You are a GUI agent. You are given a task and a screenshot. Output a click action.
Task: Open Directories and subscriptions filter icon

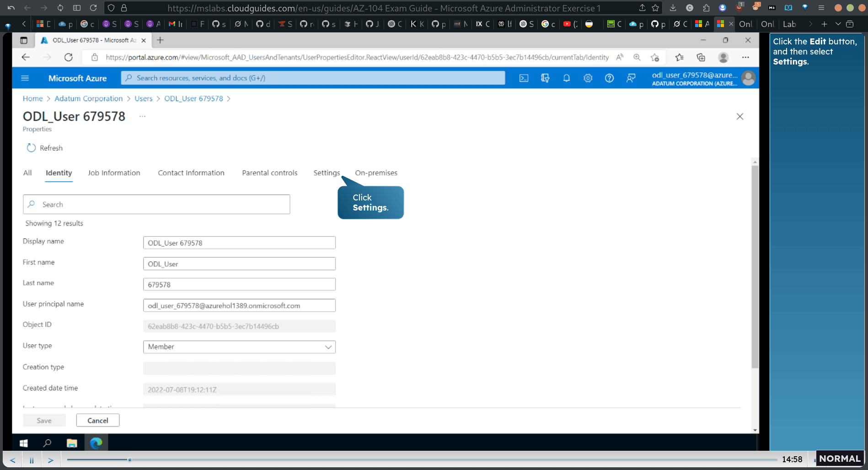point(545,78)
